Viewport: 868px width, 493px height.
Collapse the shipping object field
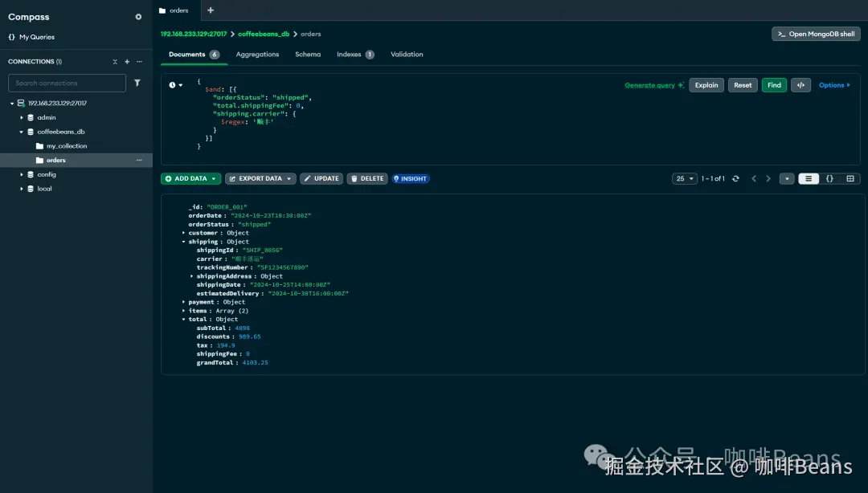(x=184, y=242)
